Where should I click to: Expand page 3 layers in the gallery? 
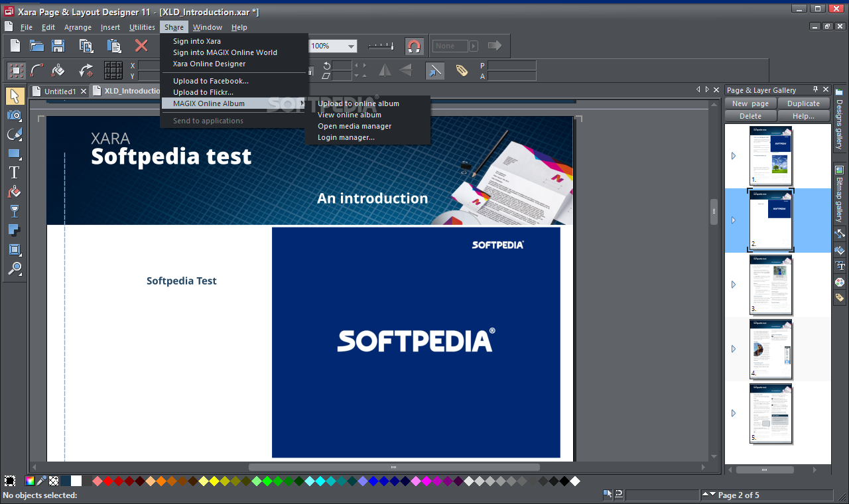pyautogui.click(x=734, y=284)
